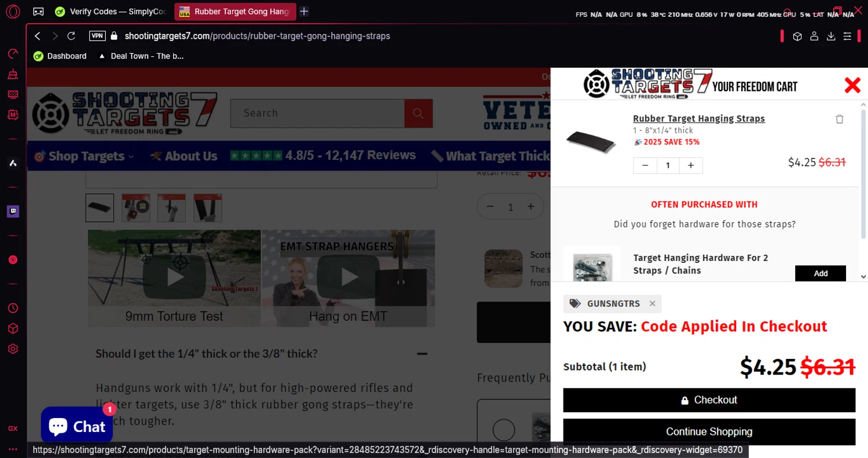
Task: Open History clock icon in sidebar
Action: click(x=13, y=308)
